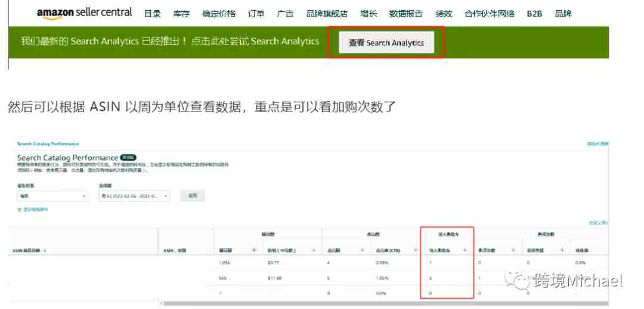
Task: Open the 库存 menu
Action: click(x=181, y=14)
